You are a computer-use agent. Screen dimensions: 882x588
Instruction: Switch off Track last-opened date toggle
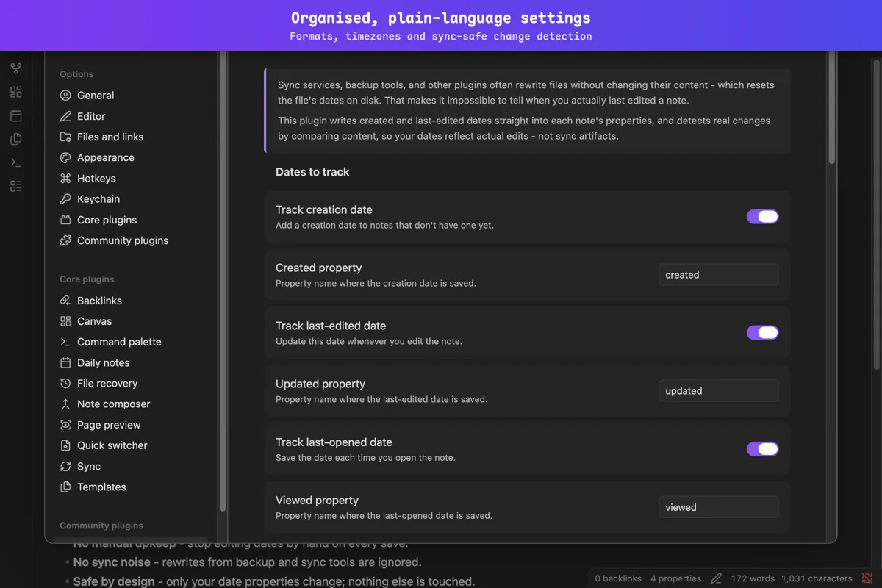762,449
